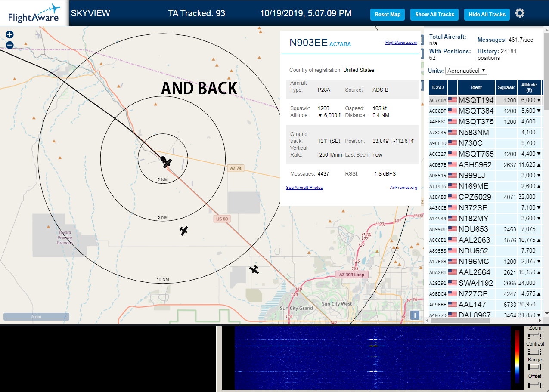
Task: Click the AZ 74 road shield on map
Action: (236, 169)
